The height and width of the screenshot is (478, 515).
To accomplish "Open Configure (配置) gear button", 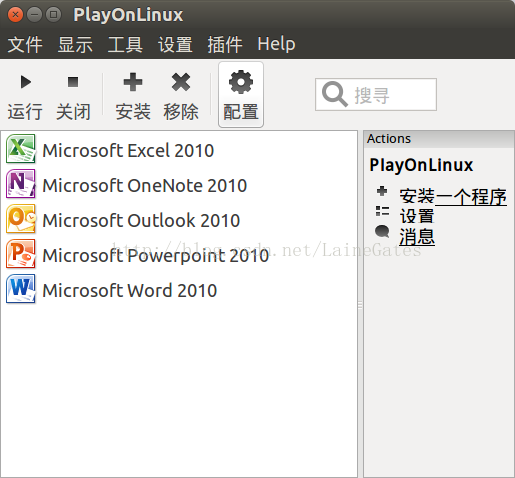I will tap(241, 94).
